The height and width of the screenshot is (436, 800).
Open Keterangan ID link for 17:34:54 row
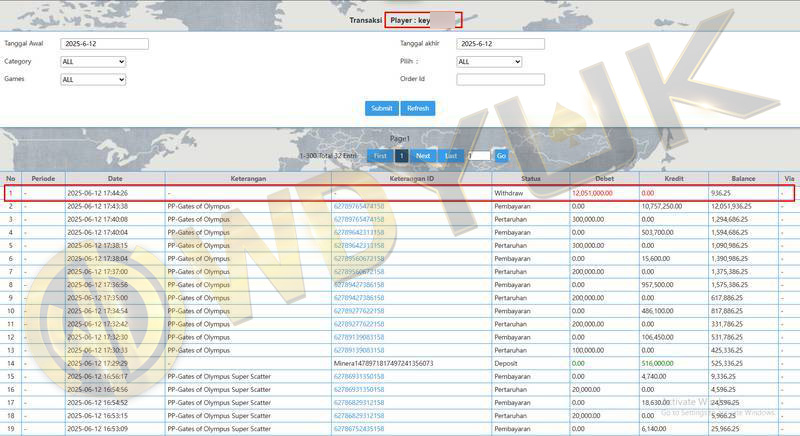[x=359, y=311]
